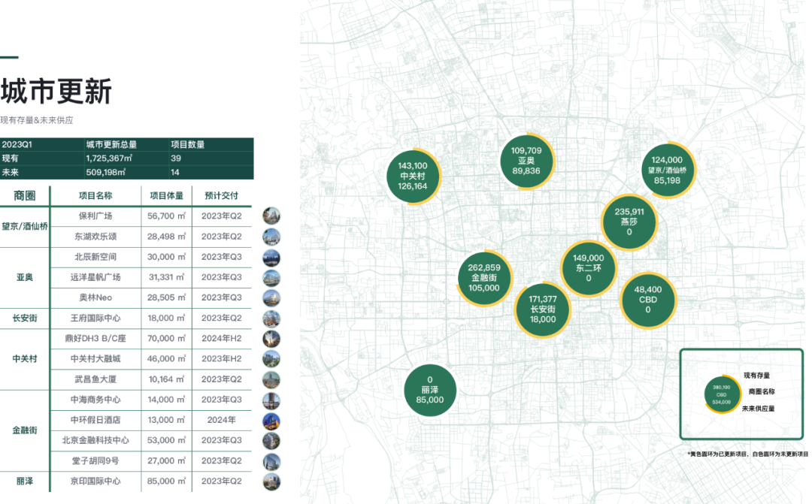
Task: Select the 燕莎 district marker
Action: tap(629, 222)
